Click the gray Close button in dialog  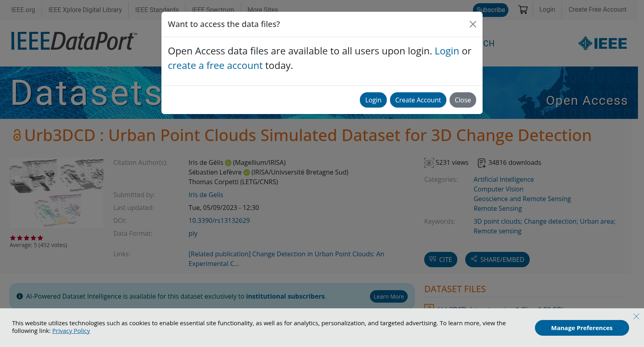coord(462,100)
